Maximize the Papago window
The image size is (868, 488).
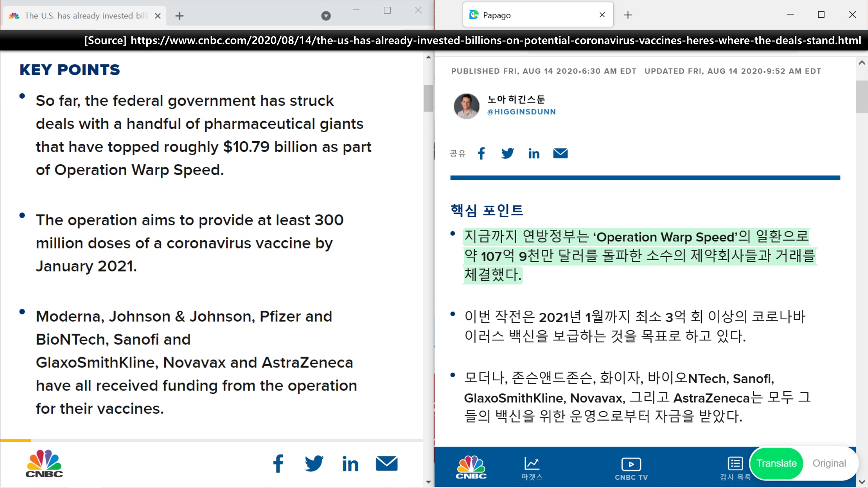[821, 15]
